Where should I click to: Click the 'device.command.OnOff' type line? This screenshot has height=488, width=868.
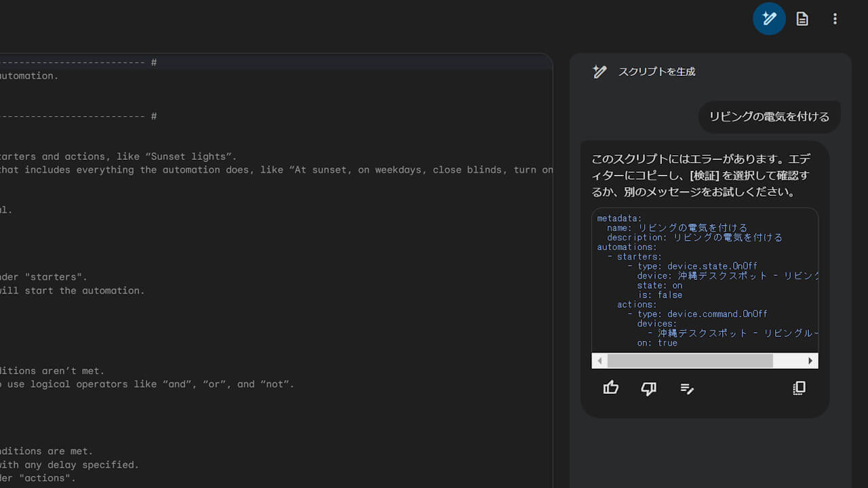click(717, 314)
